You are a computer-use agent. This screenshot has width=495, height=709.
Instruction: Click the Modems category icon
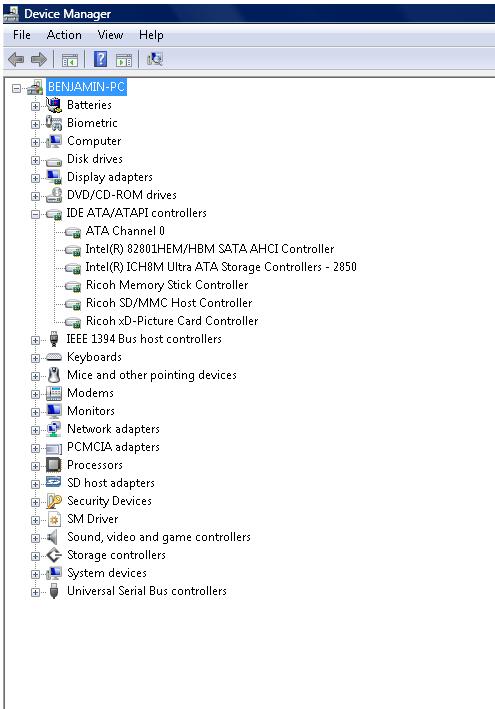54,393
